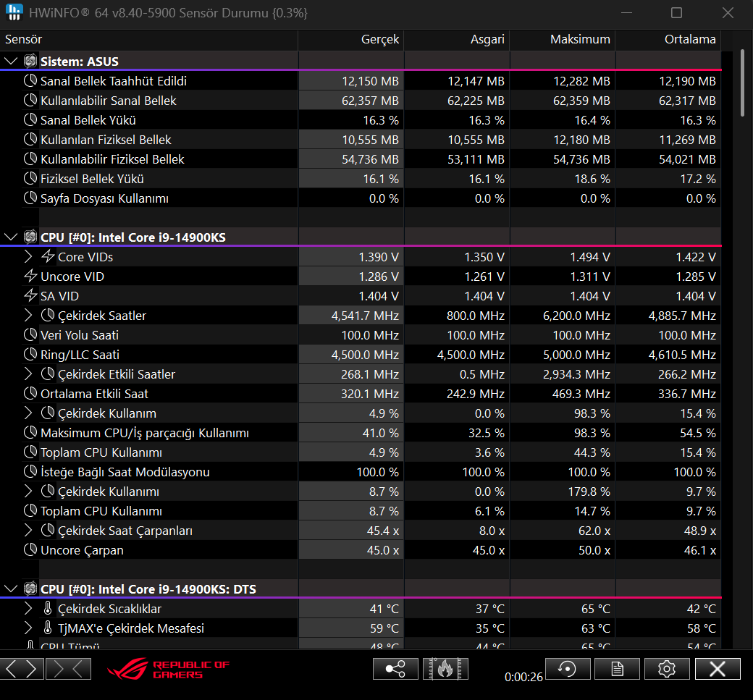753x700 pixels.
Task: Reset the min/max values with clock icon
Action: [x=568, y=669]
